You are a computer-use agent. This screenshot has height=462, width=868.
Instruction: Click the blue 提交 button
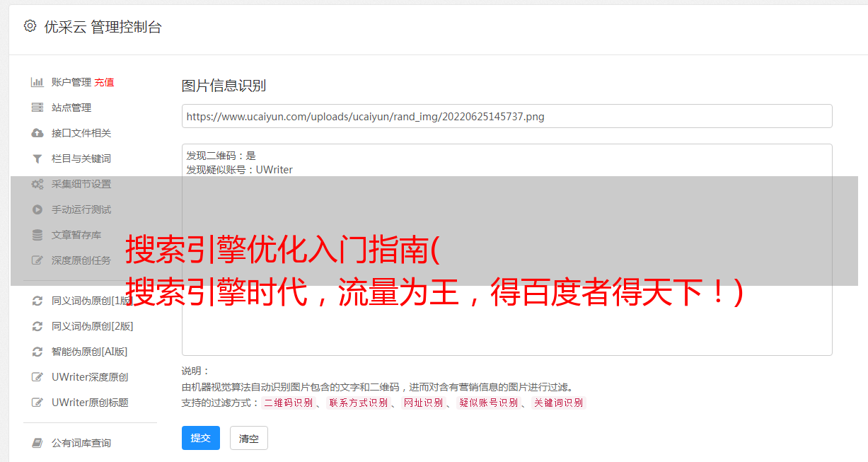click(201, 438)
